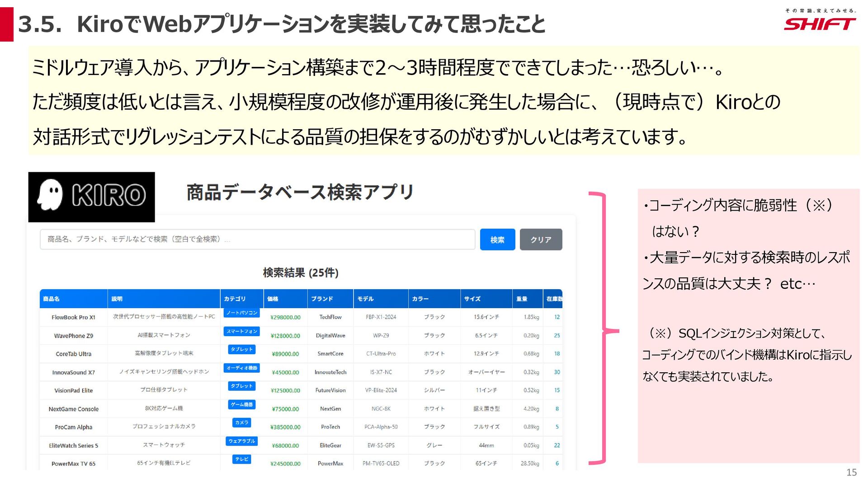This screenshot has width=868, height=488.
Task: Click the SHIFT company logo
Action: point(820,23)
